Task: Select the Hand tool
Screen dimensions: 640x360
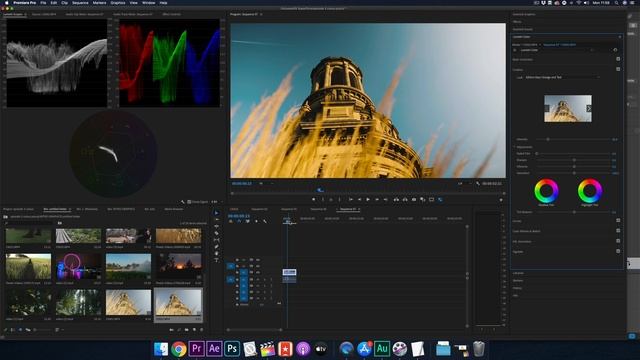Action: [216, 253]
